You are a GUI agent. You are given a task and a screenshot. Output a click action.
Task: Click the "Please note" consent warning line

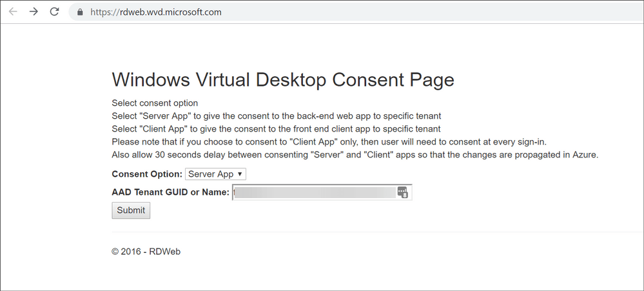pyautogui.click(x=329, y=142)
